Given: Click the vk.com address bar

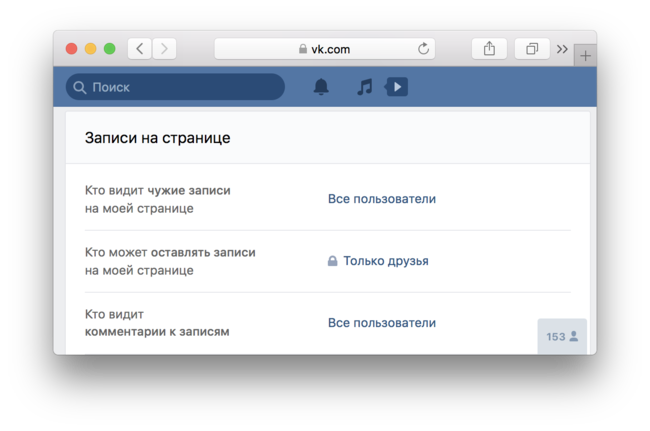Looking at the screenshot, I should point(325,49).
